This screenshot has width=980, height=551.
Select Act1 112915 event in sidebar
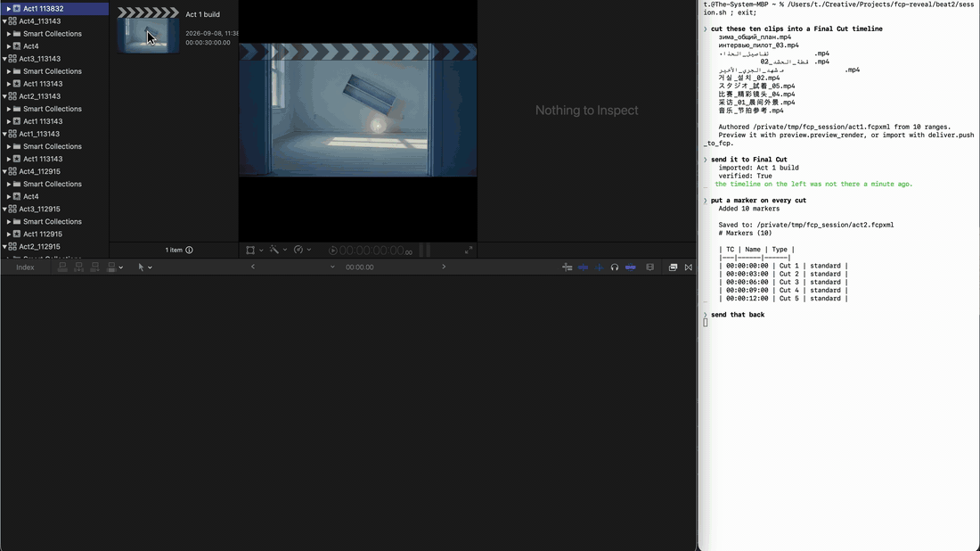(54, 234)
